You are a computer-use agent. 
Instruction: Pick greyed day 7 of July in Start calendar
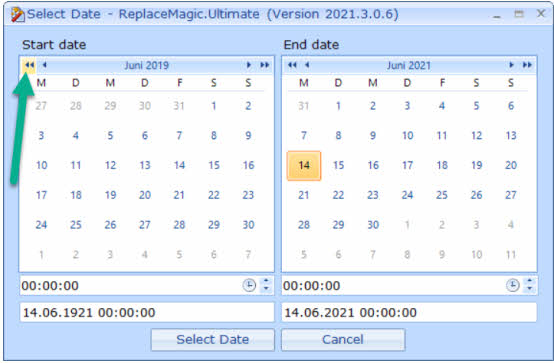tap(248, 254)
